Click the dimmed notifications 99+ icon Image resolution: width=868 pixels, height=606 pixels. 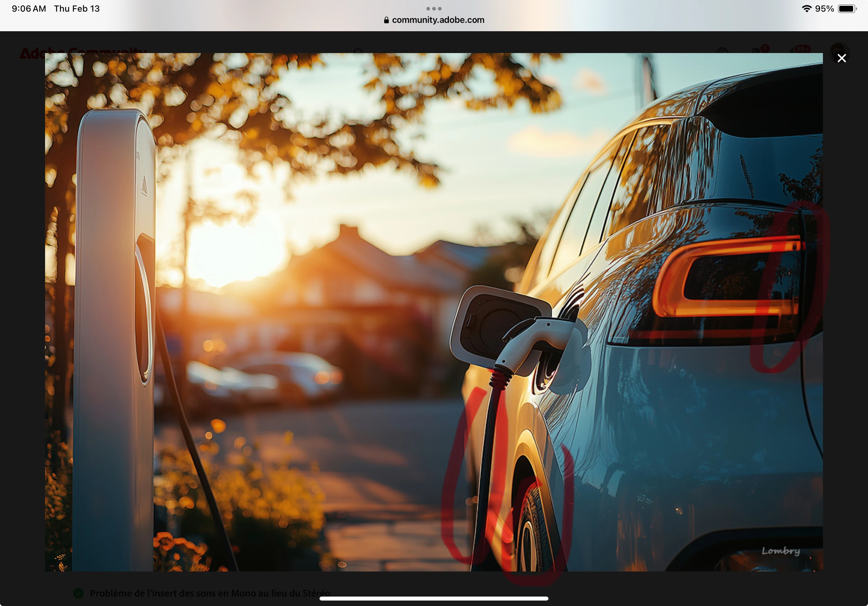click(798, 49)
